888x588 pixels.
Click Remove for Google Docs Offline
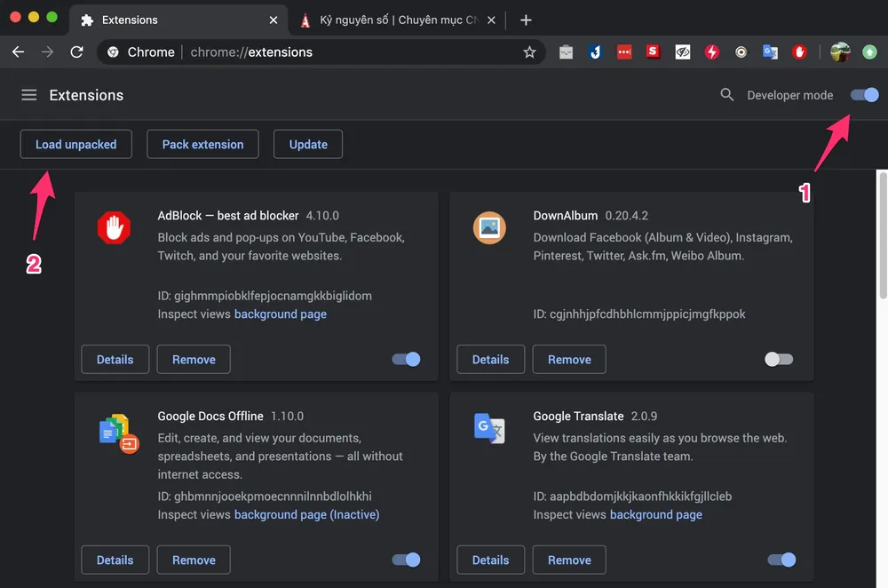(194, 560)
